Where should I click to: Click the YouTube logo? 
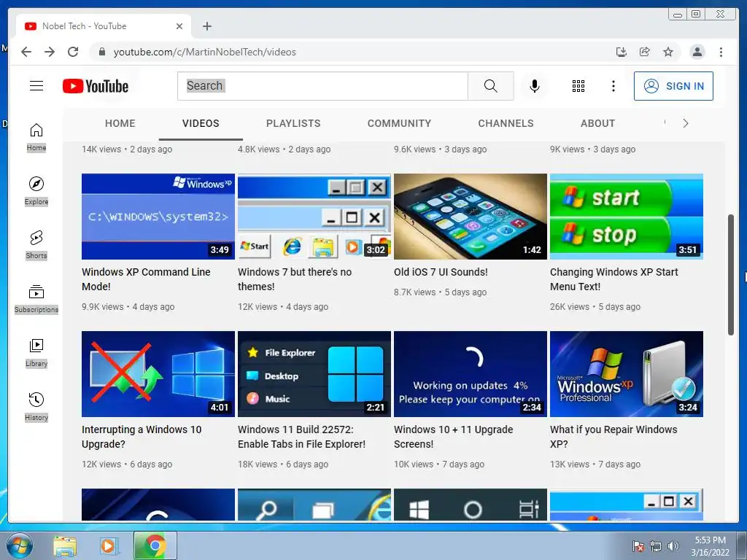(96, 86)
